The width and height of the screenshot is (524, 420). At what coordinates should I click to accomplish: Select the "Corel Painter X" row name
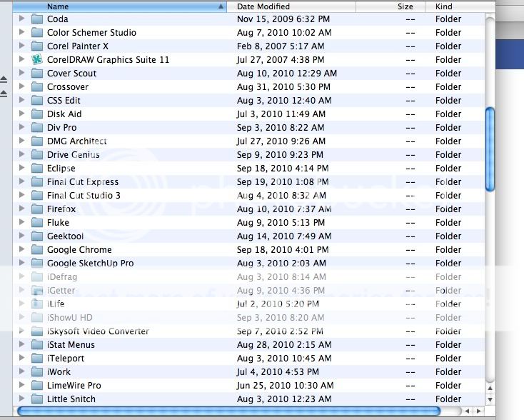tap(78, 46)
